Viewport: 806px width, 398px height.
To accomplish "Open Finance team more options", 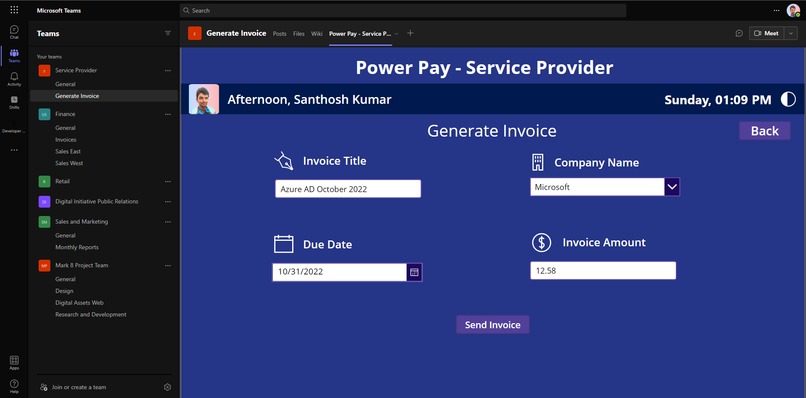I will [x=168, y=114].
